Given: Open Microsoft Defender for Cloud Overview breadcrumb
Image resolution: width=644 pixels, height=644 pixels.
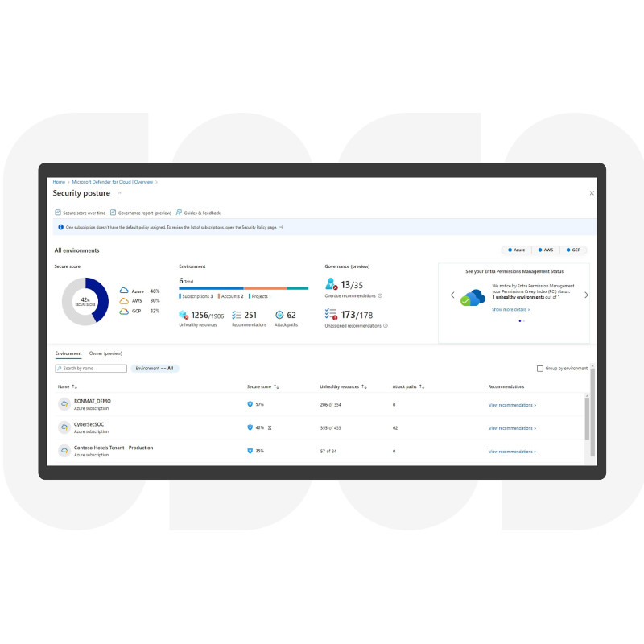Looking at the screenshot, I should pyautogui.click(x=112, y=182).
